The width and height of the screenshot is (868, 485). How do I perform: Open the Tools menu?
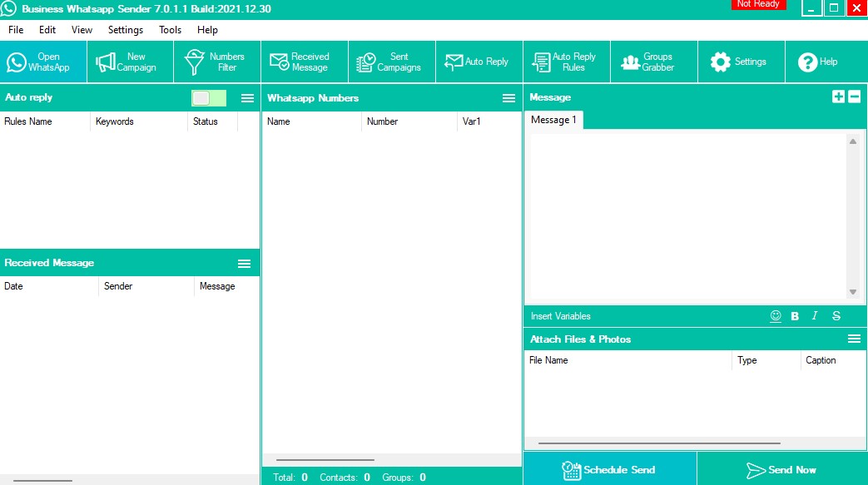(x=170, y=30)
